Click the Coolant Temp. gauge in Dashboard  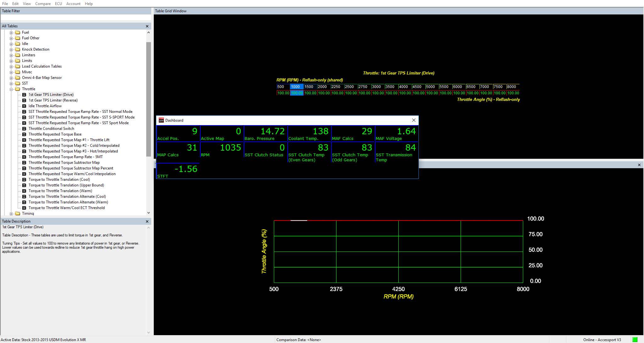[x=309, y=133]
